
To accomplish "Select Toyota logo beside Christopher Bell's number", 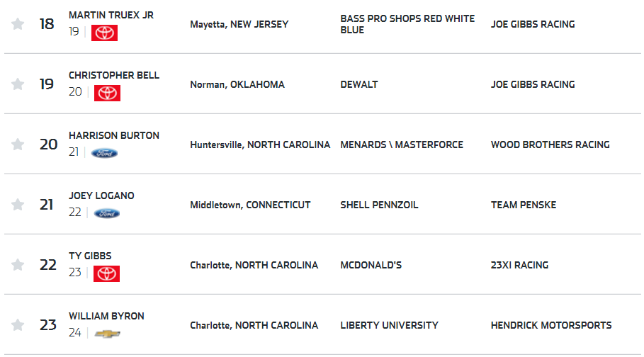I will pos(107,93).
